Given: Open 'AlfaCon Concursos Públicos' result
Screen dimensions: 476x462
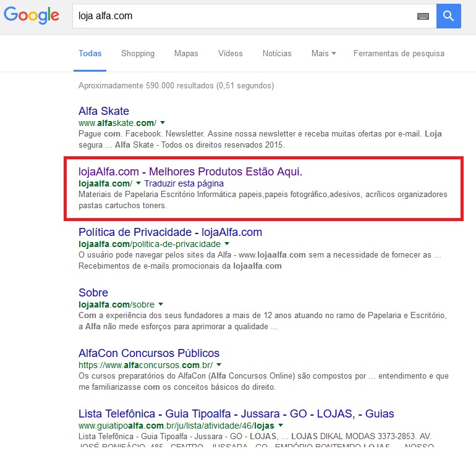Looking at the screenshot, I should point(149,353).
